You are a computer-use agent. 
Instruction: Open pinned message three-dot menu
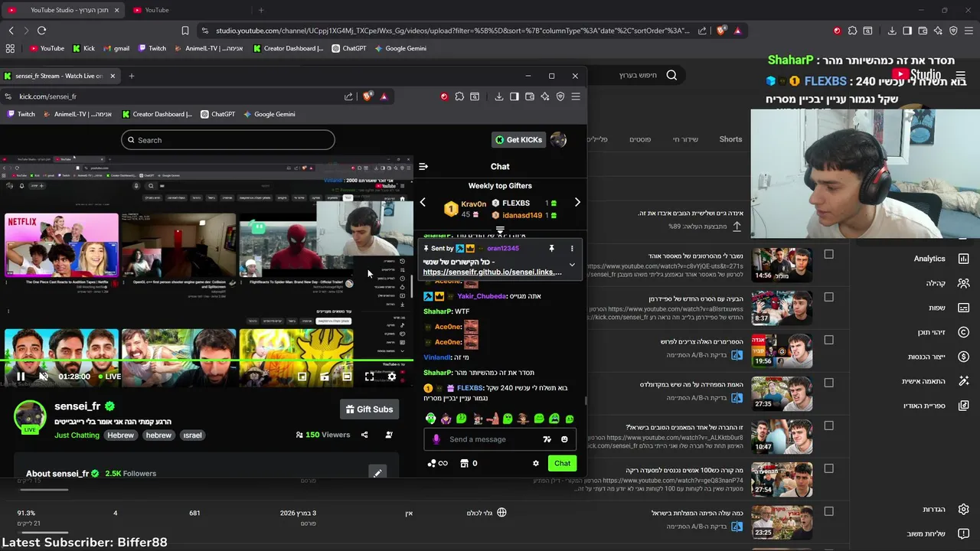click(x=572, y=249)
